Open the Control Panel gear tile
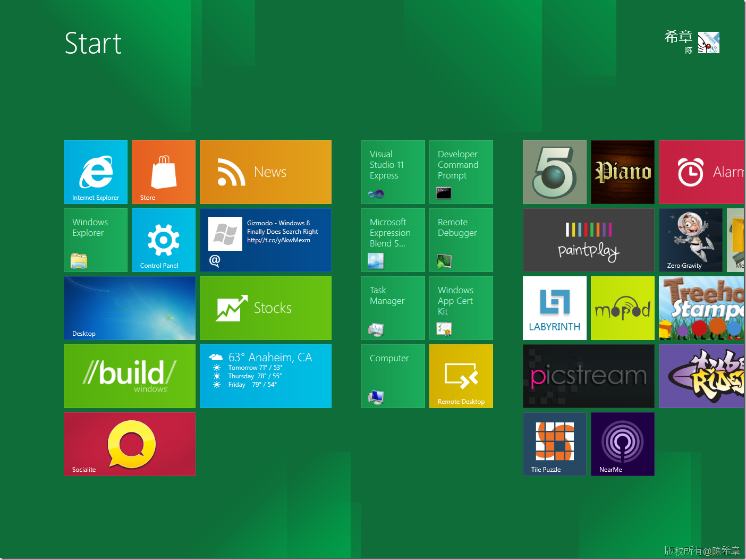 tap(164, 240)
